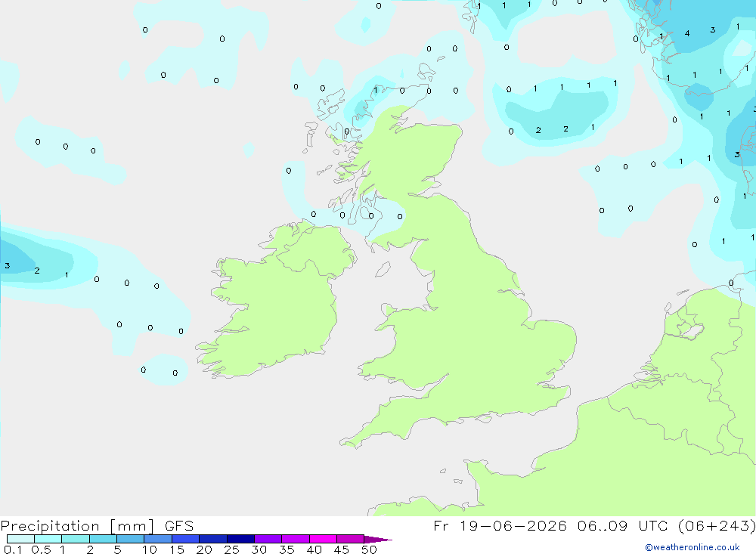756x554 pixels.
Task: Click the 1–2 mm legend color swatch
Action: click(75, 539)
